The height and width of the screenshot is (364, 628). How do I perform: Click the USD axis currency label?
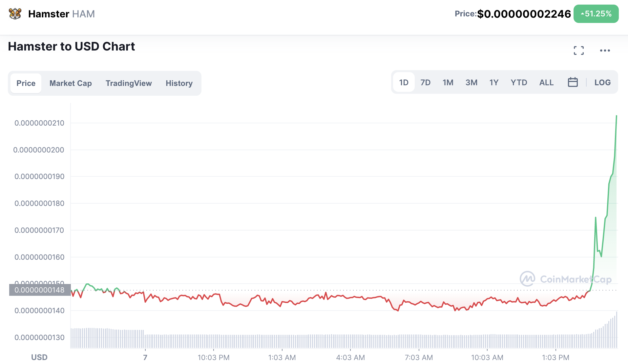tap(39, 357)
